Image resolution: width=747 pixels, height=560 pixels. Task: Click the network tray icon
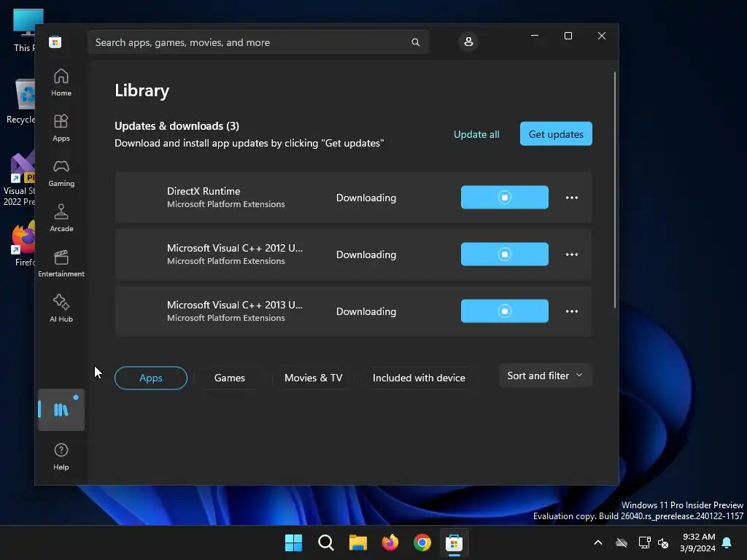click(645, 542)
